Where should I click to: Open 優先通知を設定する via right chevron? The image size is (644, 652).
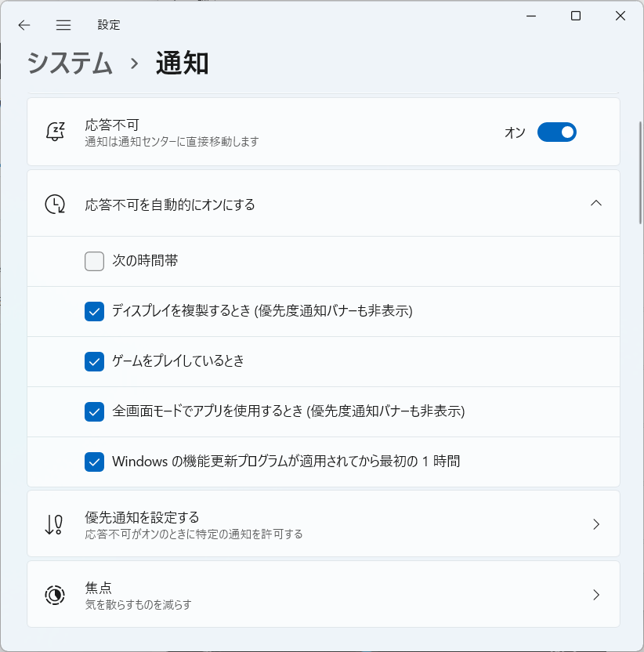(x=596, y=524)
